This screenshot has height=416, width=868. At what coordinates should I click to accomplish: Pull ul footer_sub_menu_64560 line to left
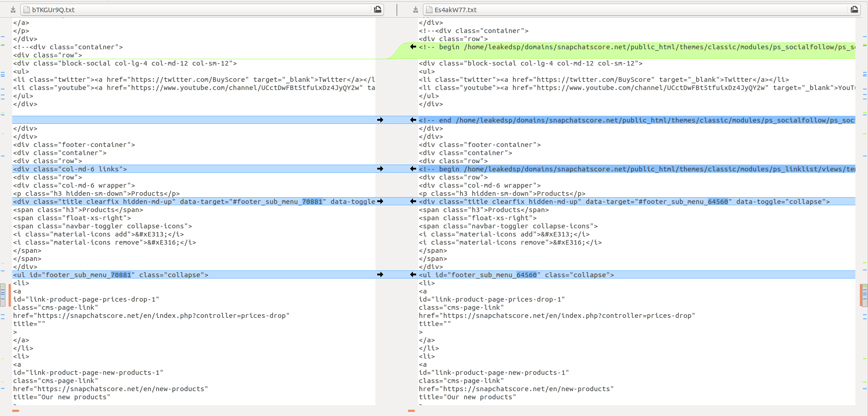413,274
